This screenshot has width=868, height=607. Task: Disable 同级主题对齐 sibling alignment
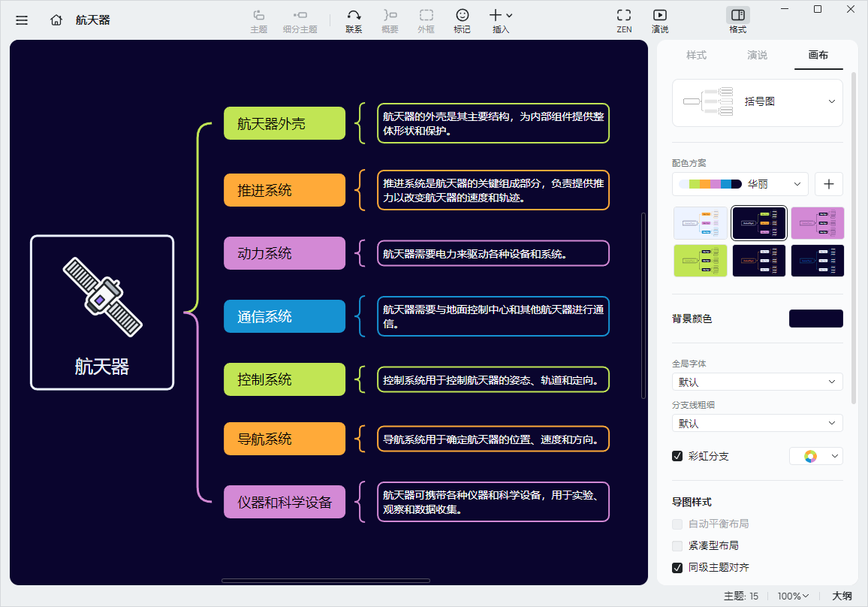tap(677, 568)
